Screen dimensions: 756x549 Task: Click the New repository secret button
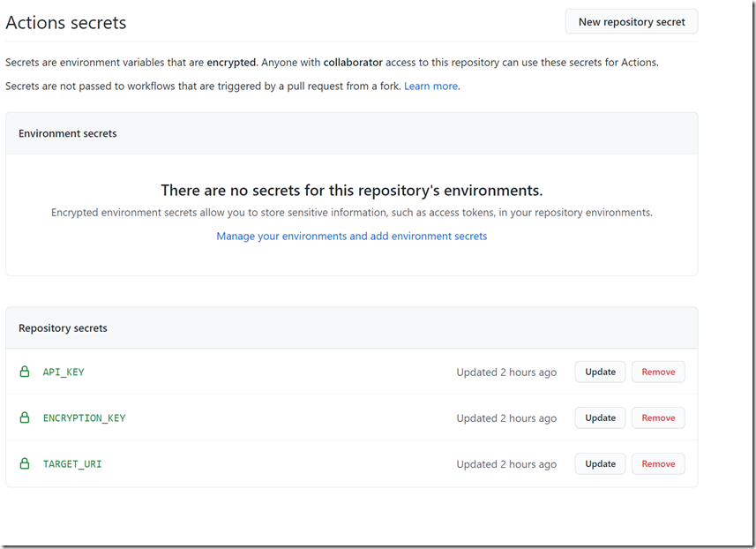tap(631, 22)
